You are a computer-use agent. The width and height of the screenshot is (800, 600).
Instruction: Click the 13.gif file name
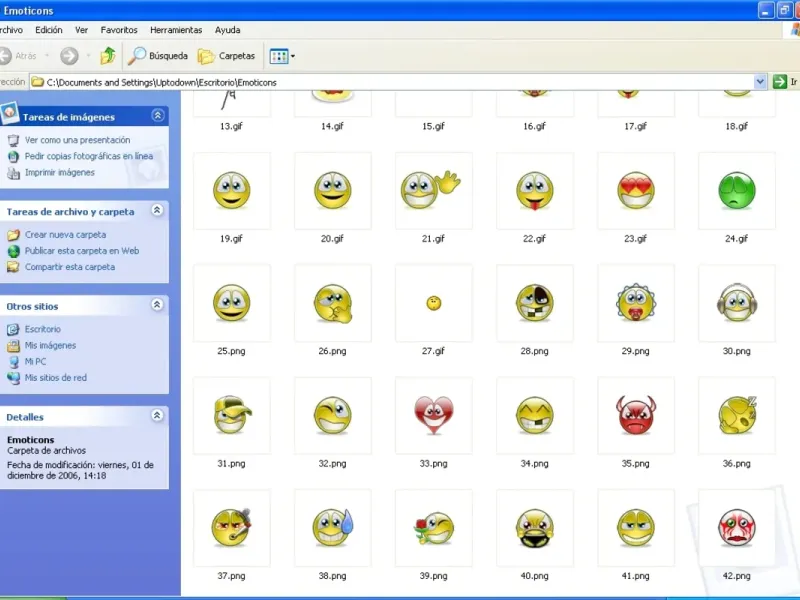231,126
